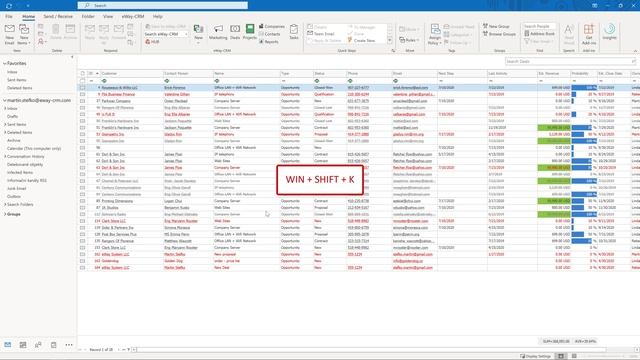This screenshot has width=640, height=360.
Task: Click the Search Deals field
Action: tap(570, 61)
